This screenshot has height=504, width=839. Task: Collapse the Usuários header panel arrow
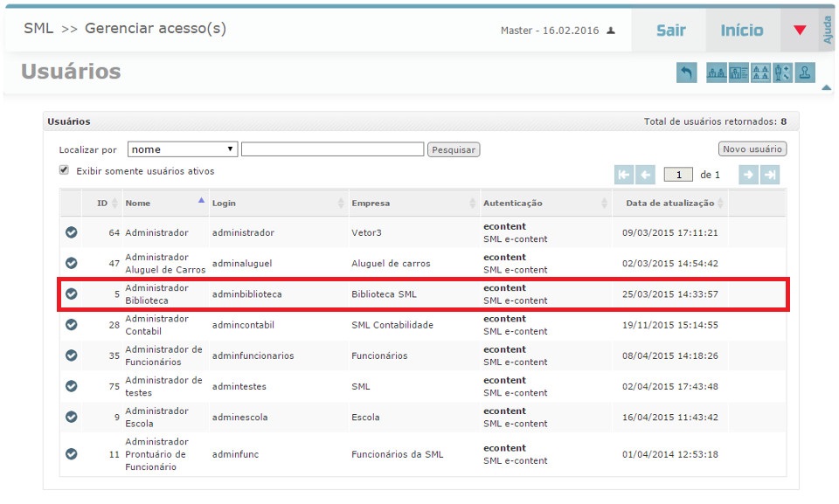tap(826, 87)
